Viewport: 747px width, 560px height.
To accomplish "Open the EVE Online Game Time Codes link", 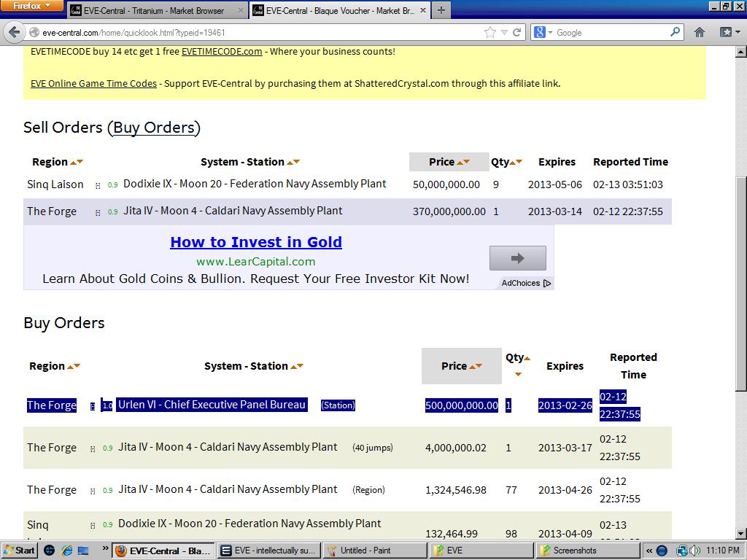I will 93,83.
